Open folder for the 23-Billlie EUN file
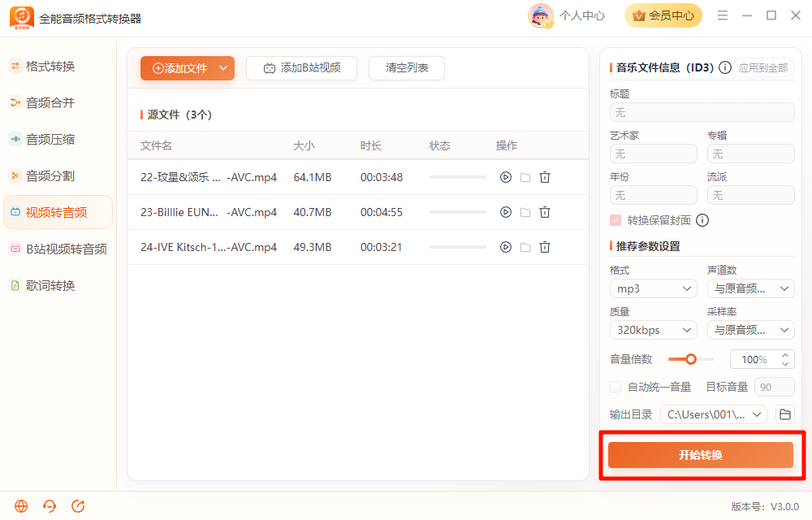Screen dimensions: 812x520 tap(525, 212)
